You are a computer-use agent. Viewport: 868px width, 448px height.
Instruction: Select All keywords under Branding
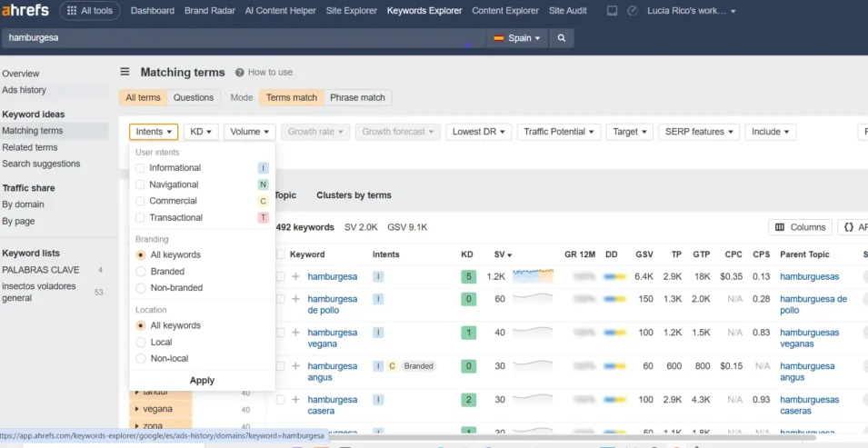(141, 255)
